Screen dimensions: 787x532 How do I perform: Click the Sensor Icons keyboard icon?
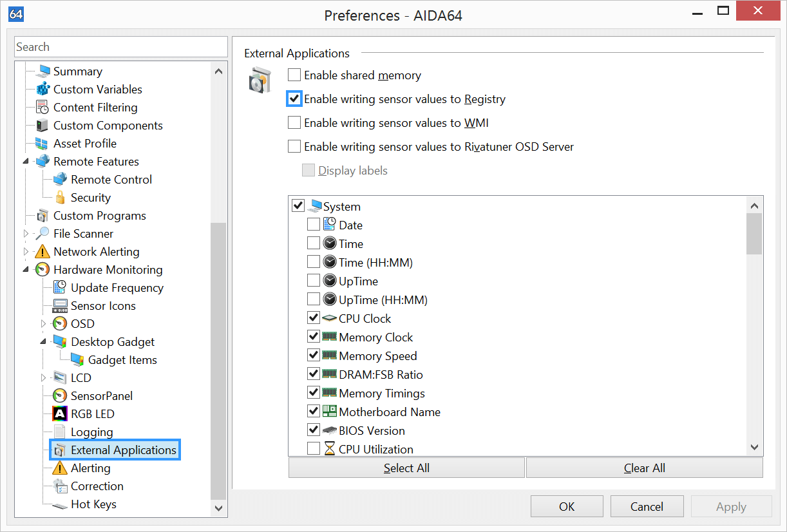click(x=61, y=306)
